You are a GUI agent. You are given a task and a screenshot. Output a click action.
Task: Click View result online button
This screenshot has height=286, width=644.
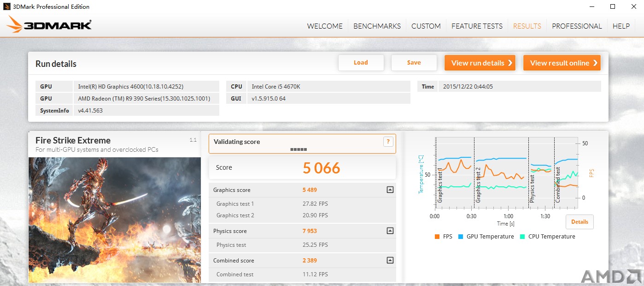pyautogui.click(x=562, y=63)
